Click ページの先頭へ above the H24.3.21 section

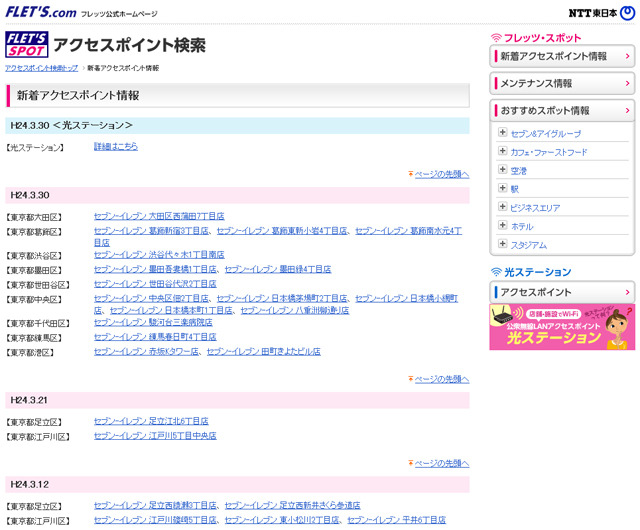click(442, 379)
